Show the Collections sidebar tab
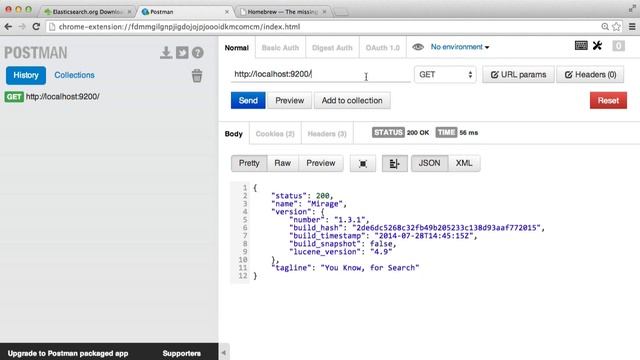The height and width of the screenshot is (360, 640). [x=74, y=76]
